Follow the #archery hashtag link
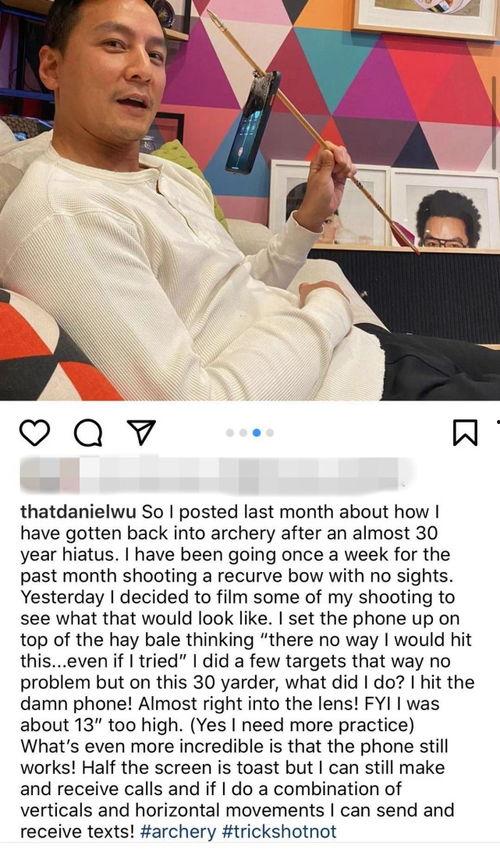Viewport: 500px width, 852px height. (x=178, y=831)
